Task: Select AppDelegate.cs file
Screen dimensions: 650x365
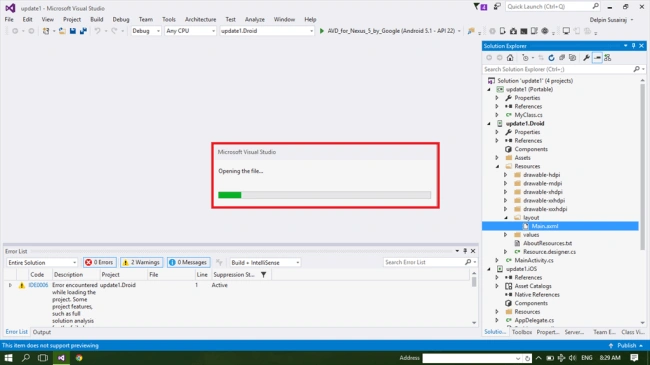Action: (x=534, y=321)
